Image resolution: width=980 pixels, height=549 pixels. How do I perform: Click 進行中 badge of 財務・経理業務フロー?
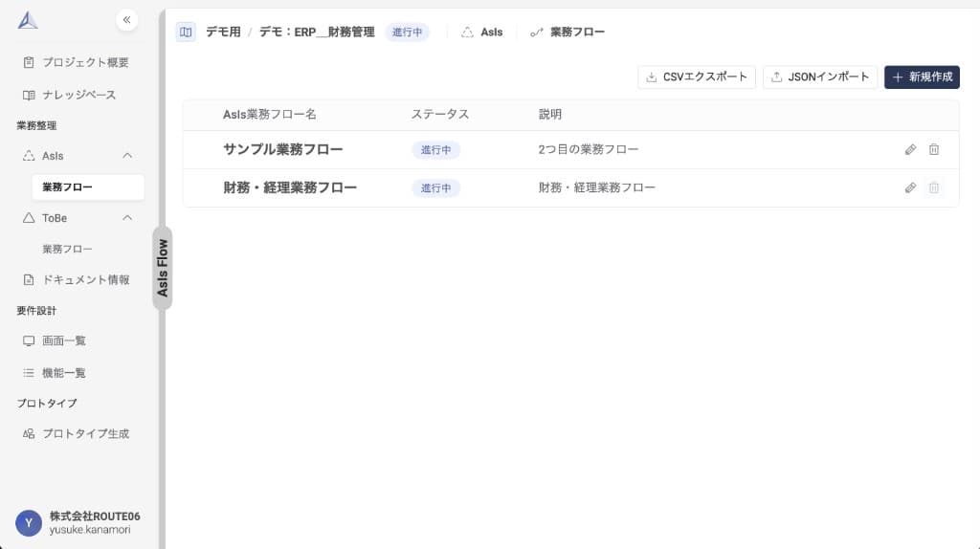coord(435,188)
